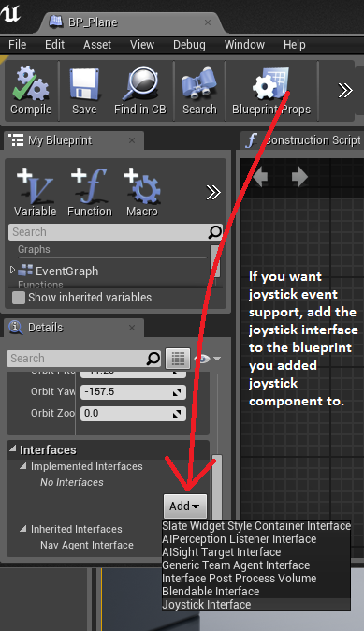This screenshot has height=631, width=364.
Task: Close the My Blueprint panel
Action: [132, 140]
